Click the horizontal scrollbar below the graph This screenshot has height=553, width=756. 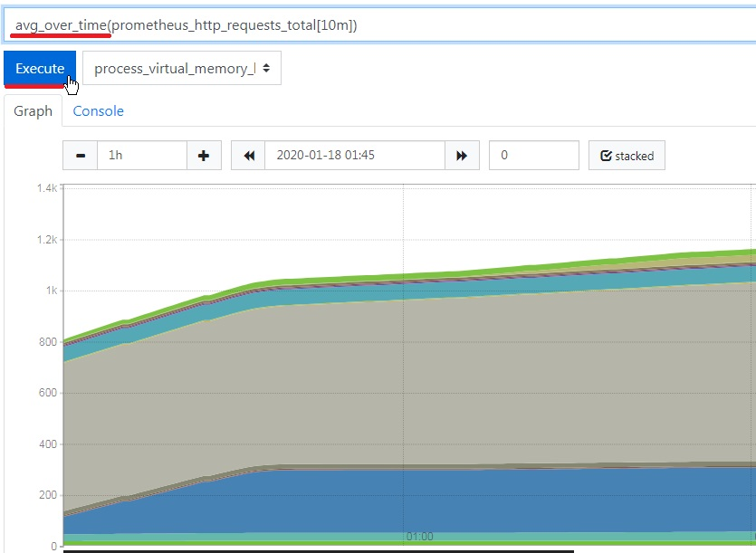319,551
